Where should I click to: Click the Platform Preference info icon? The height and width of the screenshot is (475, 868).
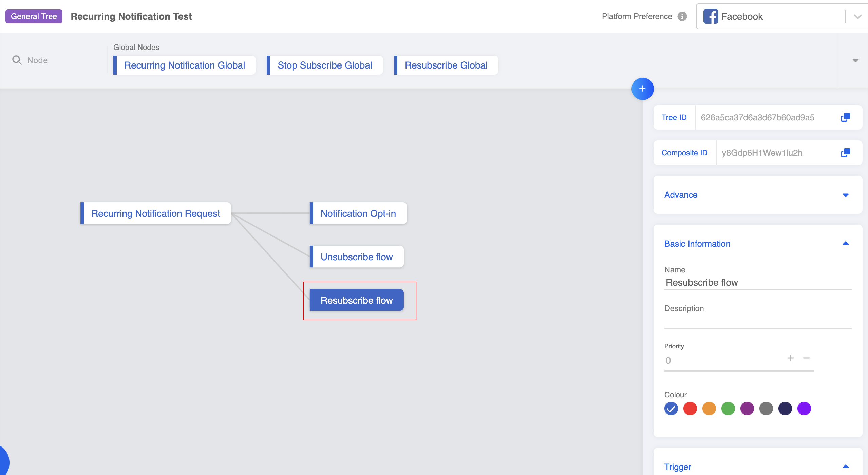click(682, 16)
